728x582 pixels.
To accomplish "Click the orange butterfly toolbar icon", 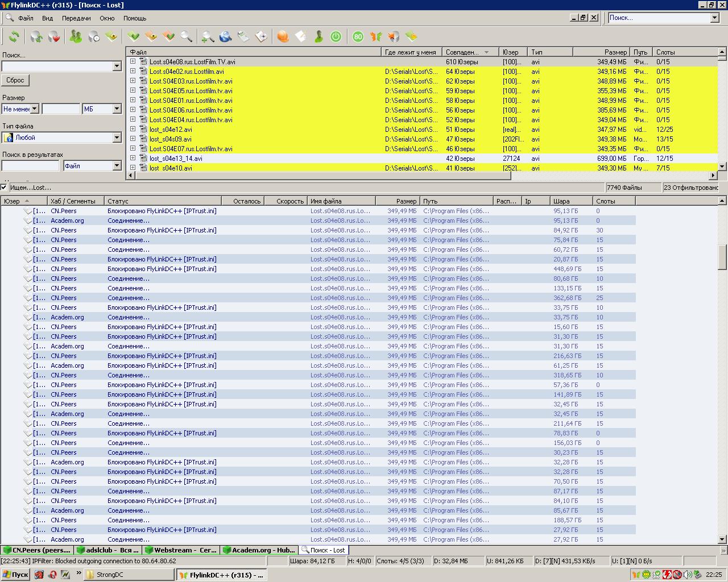I will [x=375, y=37].
